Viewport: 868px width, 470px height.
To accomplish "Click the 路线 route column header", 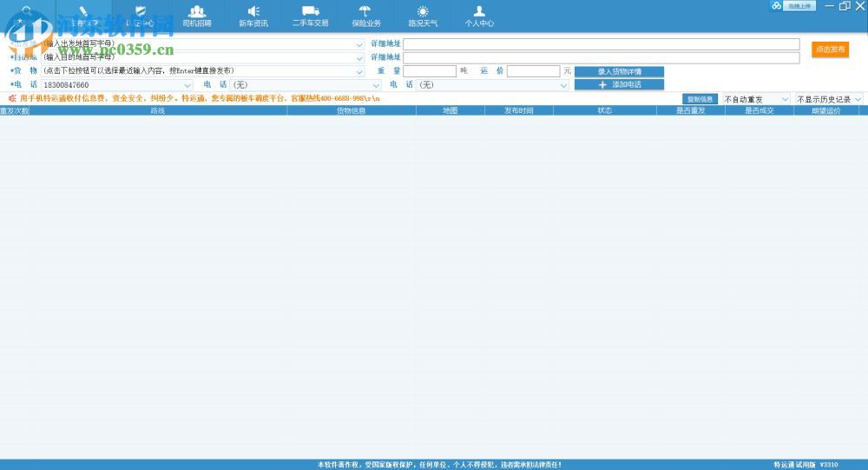I will [158, 111].
